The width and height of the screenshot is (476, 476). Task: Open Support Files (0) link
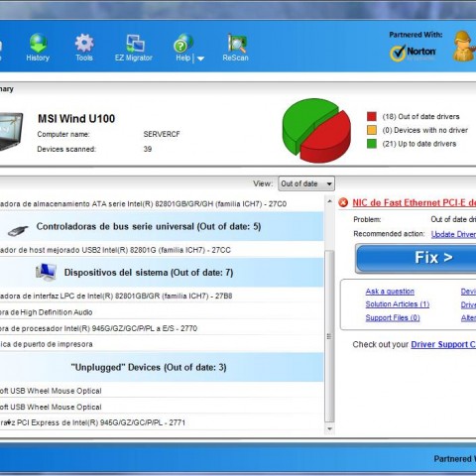pyautogui.click(x=393, y=317)
